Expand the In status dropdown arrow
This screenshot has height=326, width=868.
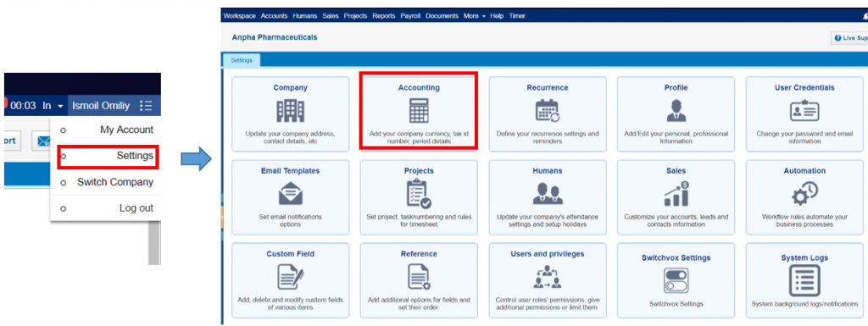click(x=60, y=106)
